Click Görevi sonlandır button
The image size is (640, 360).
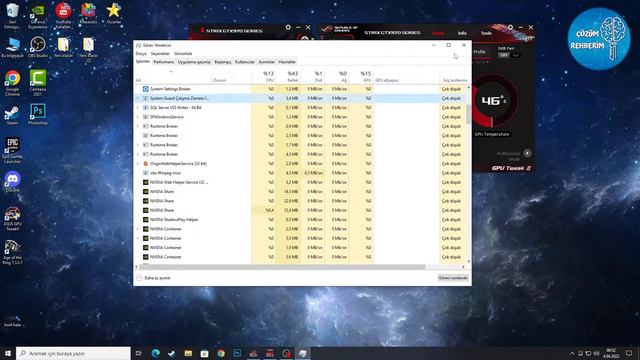coord(453,278)
